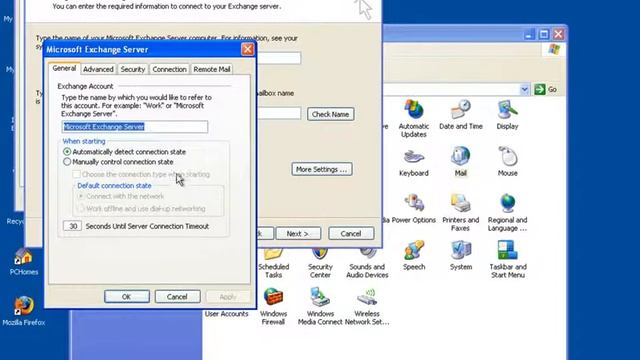Open Mouse settings icon

507,162
